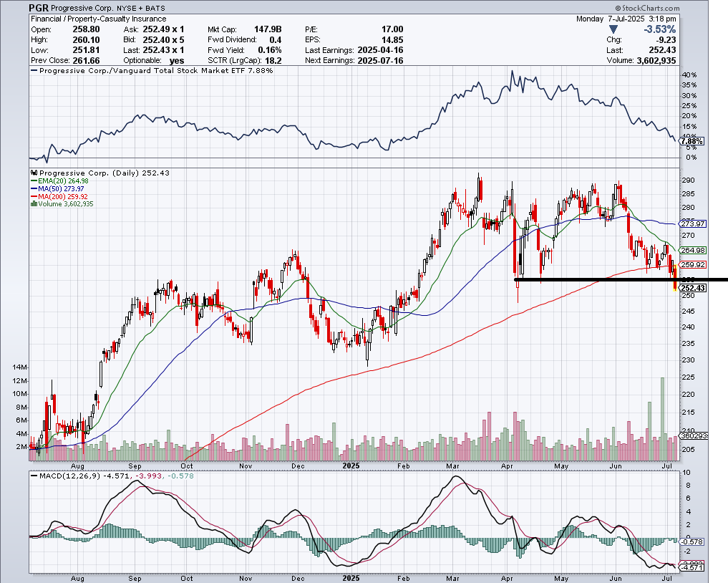Select the Chg value -9.23
Viewport: 728px width, 583px height.
point(666,40)
